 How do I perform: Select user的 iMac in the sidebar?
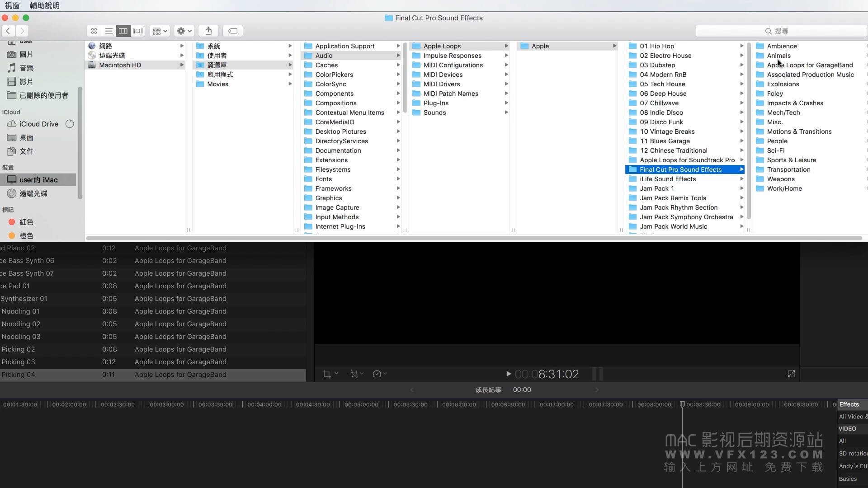[38, 180]
